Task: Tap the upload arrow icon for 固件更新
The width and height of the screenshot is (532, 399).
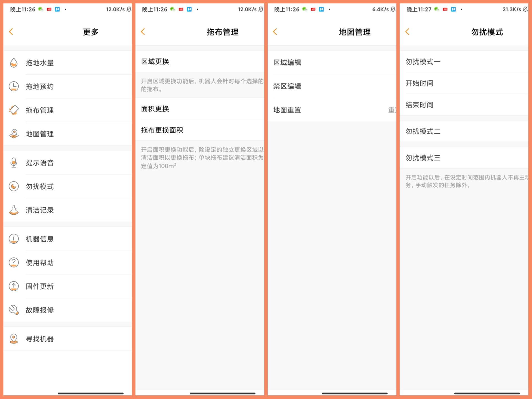Action: click(13, 286)
